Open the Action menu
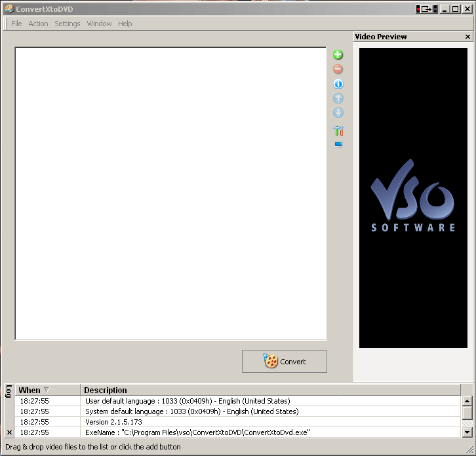Image resolution: width=476 pixels, height=456 pixels. tap(38, 24)
